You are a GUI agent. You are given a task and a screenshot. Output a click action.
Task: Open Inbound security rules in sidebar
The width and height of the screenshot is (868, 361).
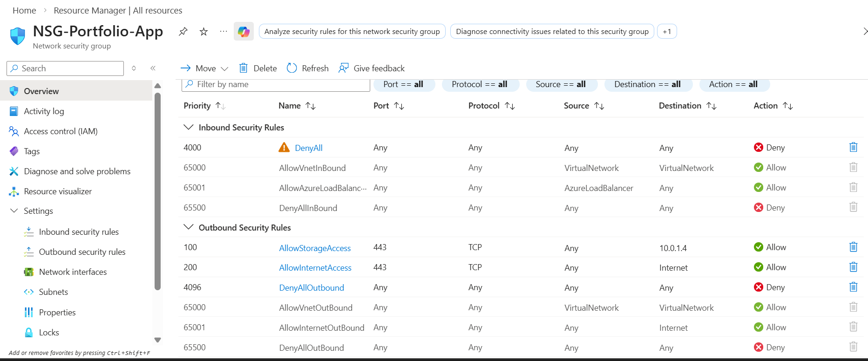(x=79, y=232)
